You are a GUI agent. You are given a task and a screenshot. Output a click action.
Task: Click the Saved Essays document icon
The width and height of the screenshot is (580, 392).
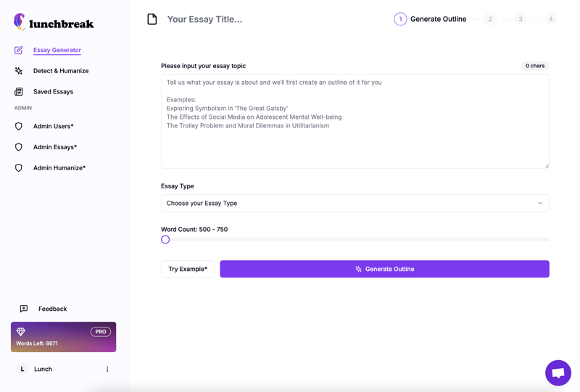tap(19, 92)
